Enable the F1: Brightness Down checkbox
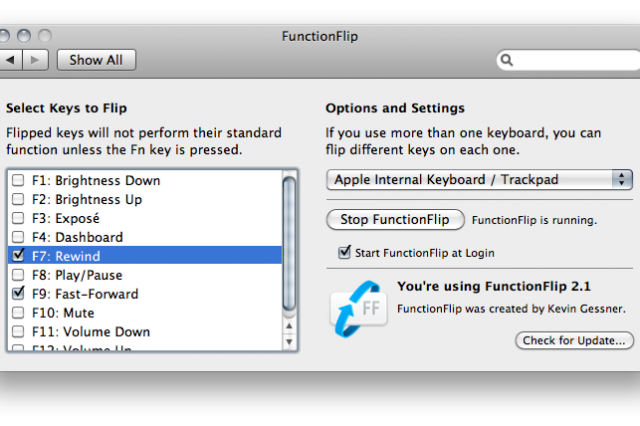The width and height of the screenshot is (640, 426). click(x=18, y=181)
